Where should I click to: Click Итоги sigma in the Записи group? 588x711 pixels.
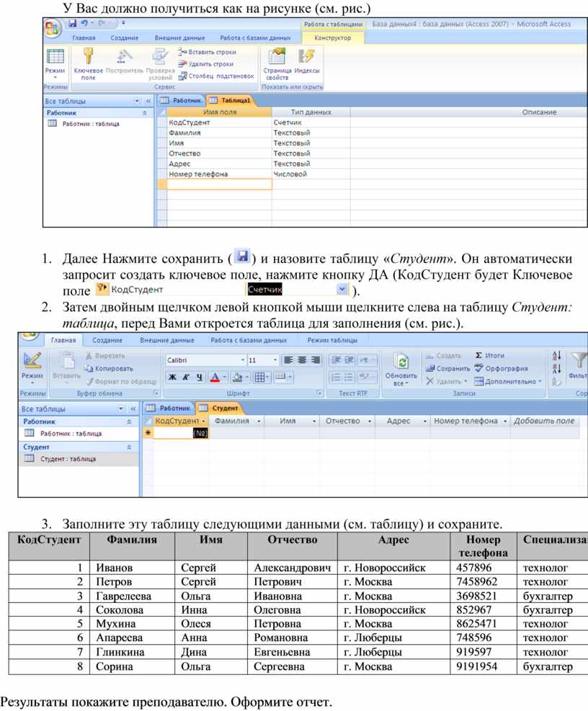pos(489,356)
